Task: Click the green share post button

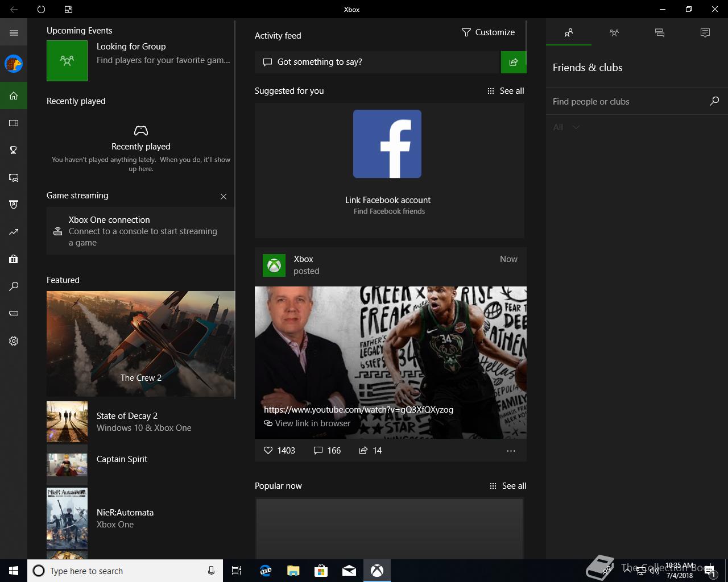Action: coord(514,62)
